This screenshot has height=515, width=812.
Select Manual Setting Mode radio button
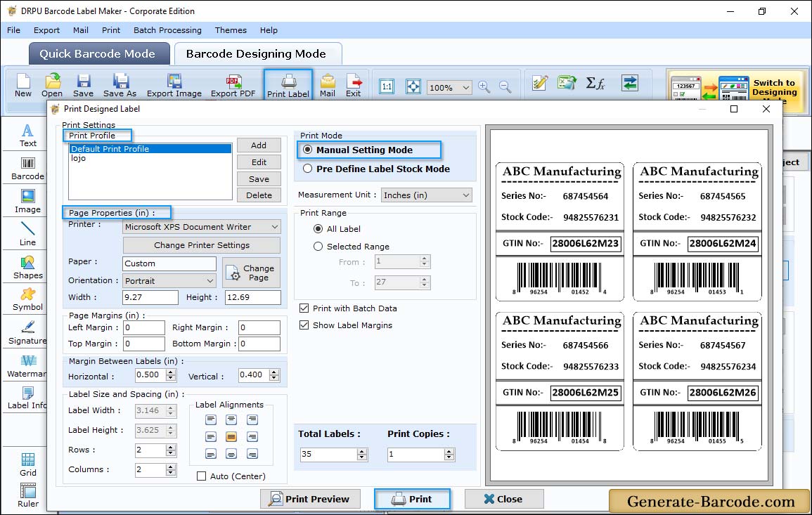tap(308, 150)
